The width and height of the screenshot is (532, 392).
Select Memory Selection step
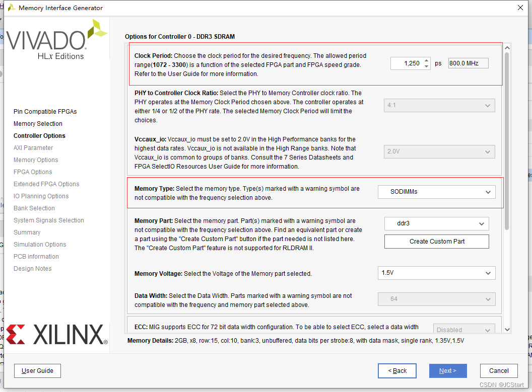tap(38, 124)
